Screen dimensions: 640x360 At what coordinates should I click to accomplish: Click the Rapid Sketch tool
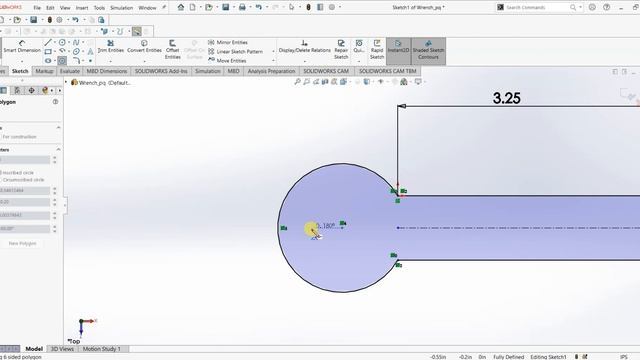(377, 49)
